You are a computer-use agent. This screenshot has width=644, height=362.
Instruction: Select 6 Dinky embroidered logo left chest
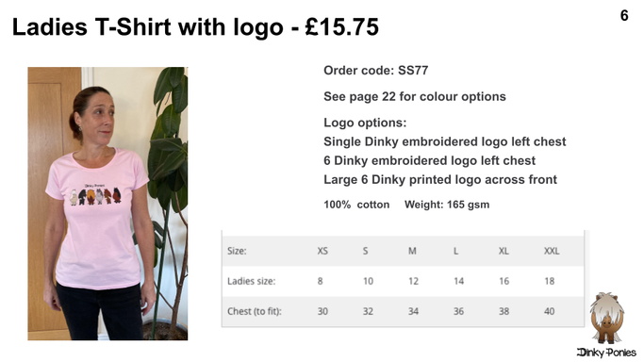click(x=430, y=160)
